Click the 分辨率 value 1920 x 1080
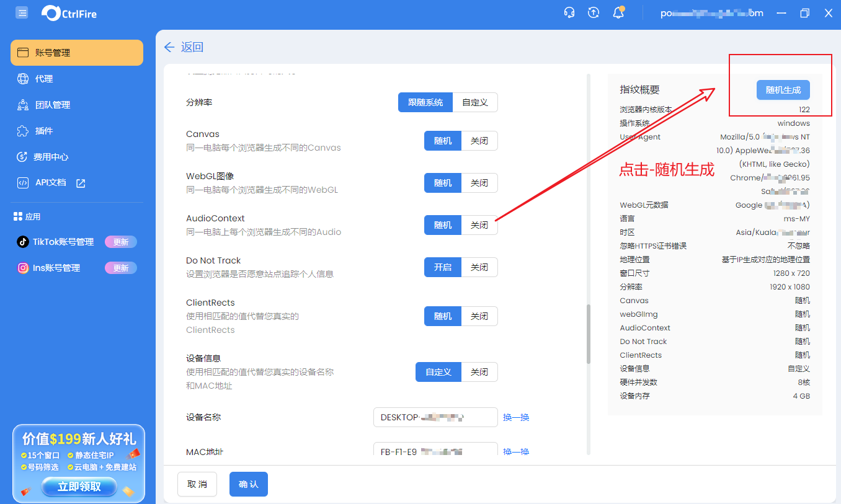 790,287
